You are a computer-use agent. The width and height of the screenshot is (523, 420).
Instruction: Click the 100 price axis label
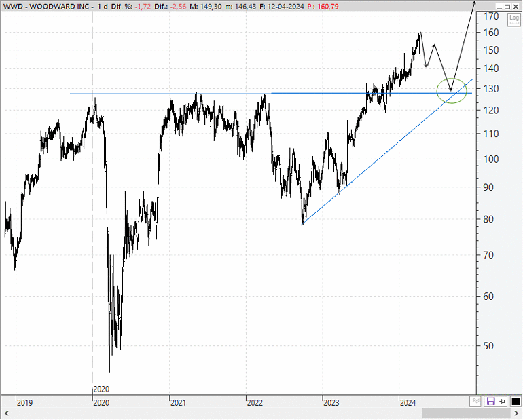(x=491, y=159)
